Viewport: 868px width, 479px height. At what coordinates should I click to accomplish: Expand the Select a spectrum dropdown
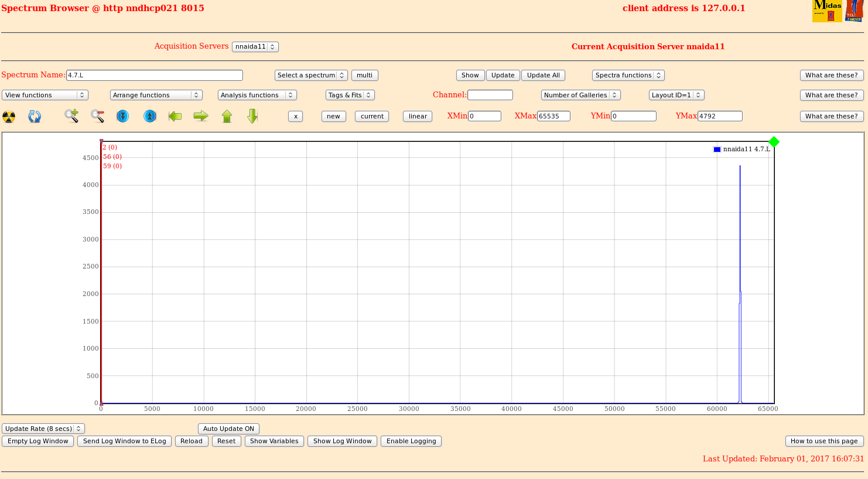point(311,75)
